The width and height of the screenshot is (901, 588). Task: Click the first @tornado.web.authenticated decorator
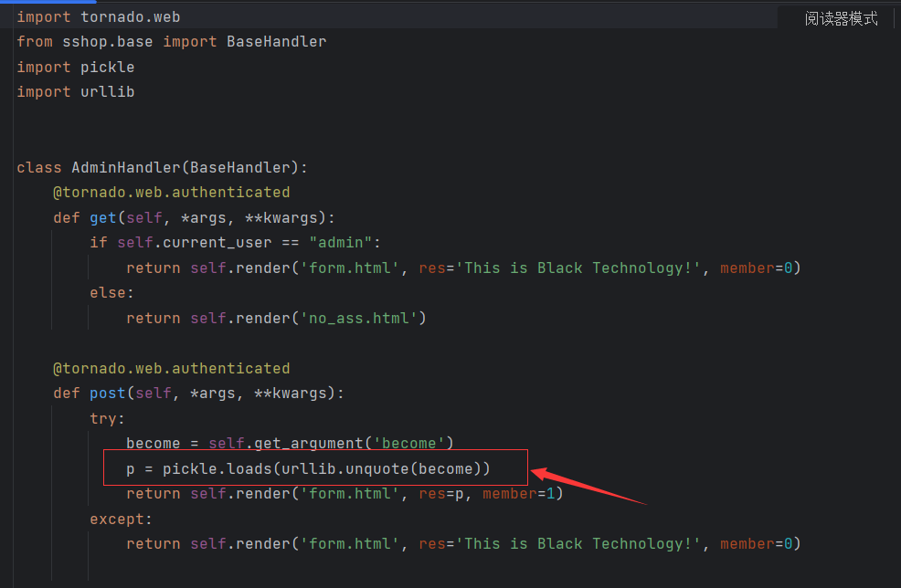click(x=171, y=192)
